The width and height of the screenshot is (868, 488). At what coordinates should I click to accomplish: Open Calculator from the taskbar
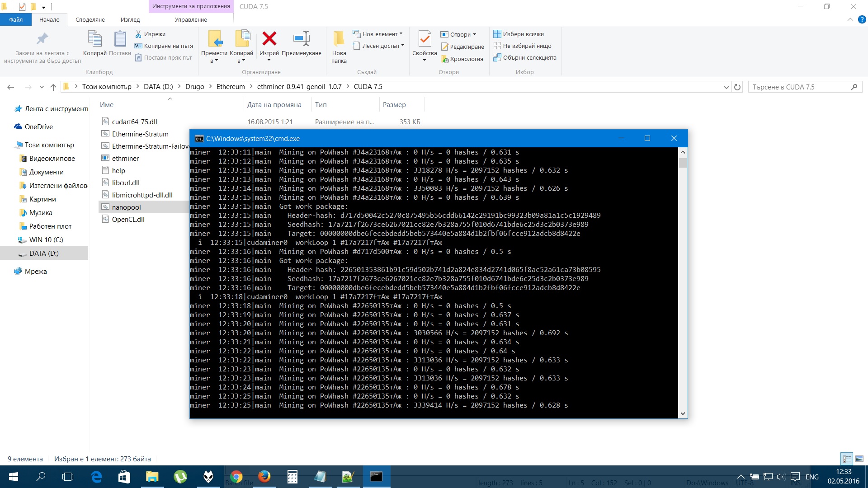[x=292, y=477]
